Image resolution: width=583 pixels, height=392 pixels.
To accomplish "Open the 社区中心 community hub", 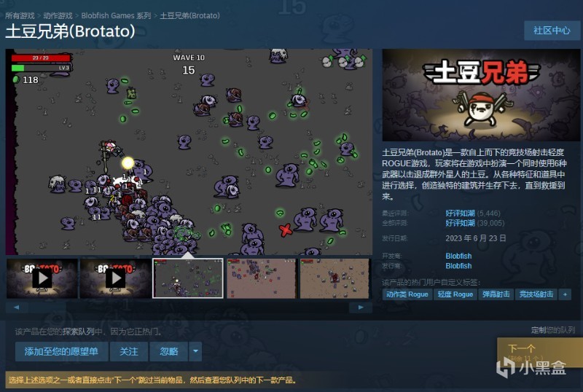I will (x=552, y=31).
